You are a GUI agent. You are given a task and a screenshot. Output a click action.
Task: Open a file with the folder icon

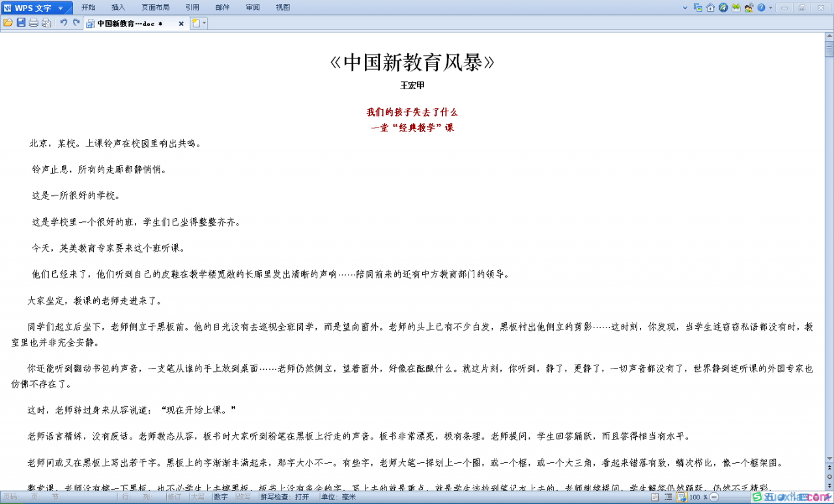point(8,23)
